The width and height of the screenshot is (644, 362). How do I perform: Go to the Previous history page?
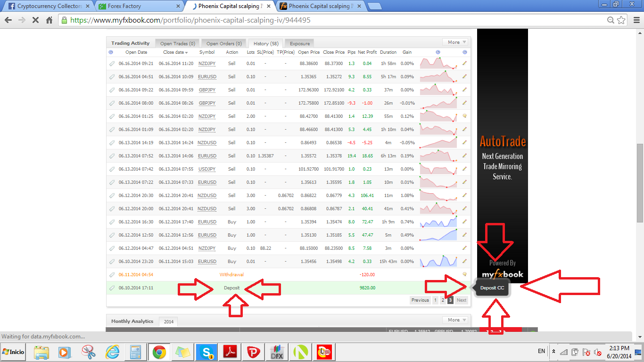click(420, 300)
